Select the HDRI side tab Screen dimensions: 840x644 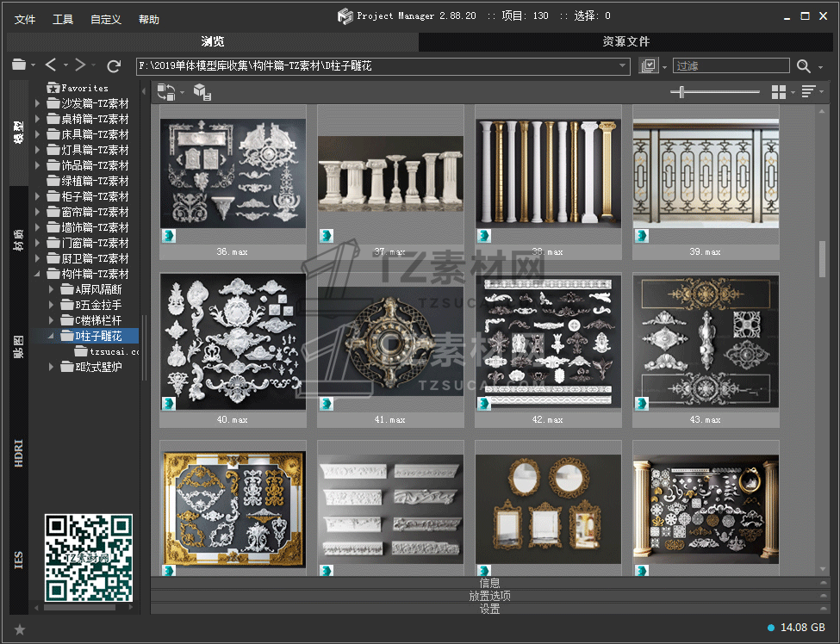(x=19, y=453)
